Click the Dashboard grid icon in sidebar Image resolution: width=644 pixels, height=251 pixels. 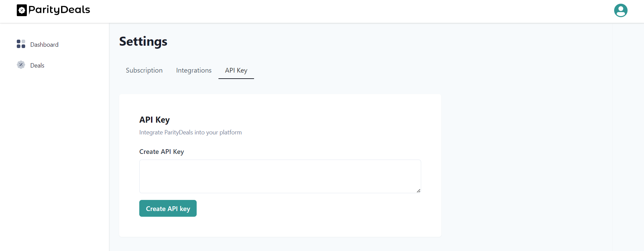(x=21, y=44)
